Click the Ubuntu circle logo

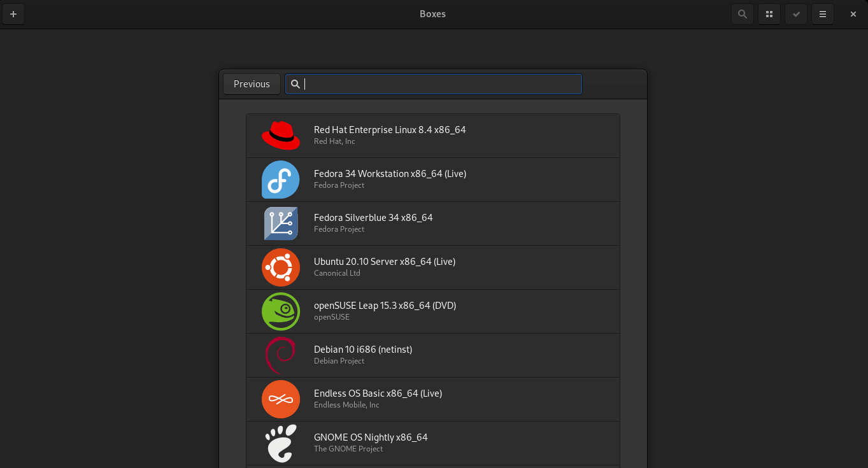(281, 267)
